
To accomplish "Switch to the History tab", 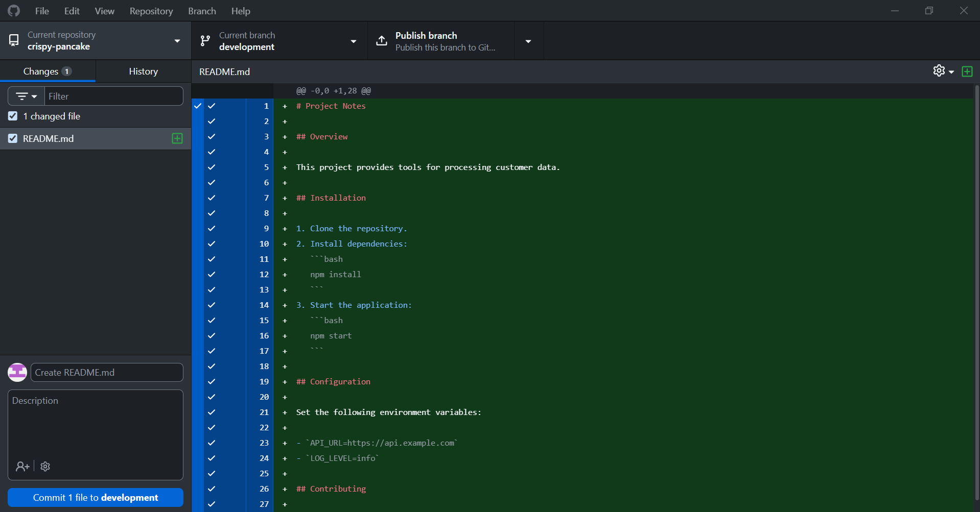I will 144,71.
